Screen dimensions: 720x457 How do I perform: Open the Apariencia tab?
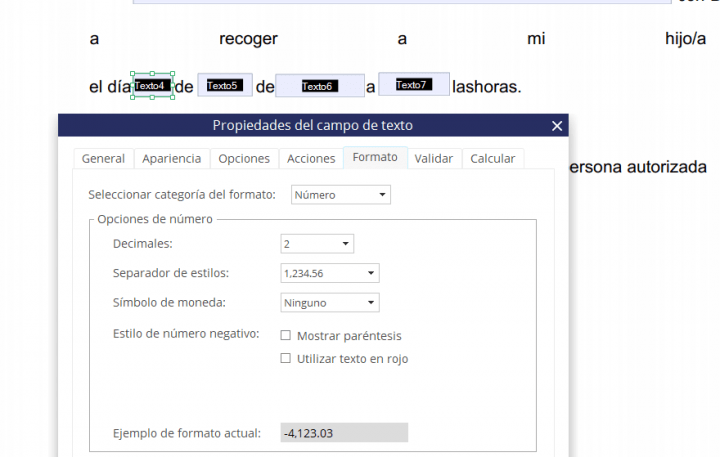(172, 158)
